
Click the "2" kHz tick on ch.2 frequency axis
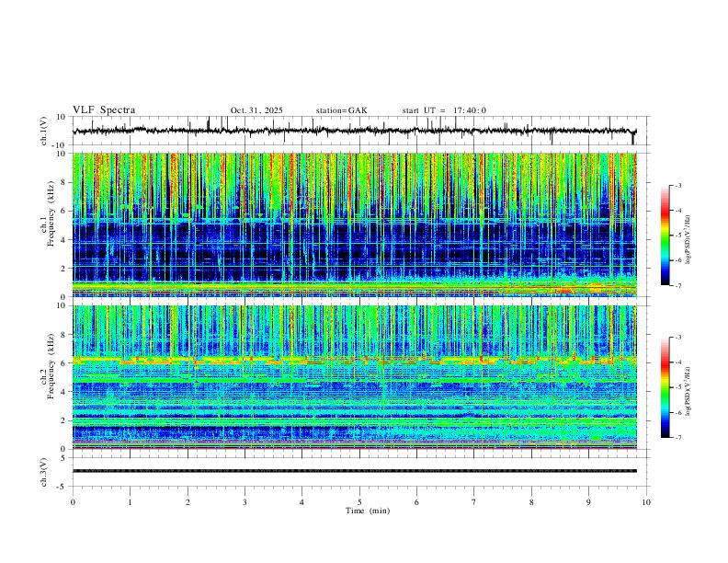(64, 420)
